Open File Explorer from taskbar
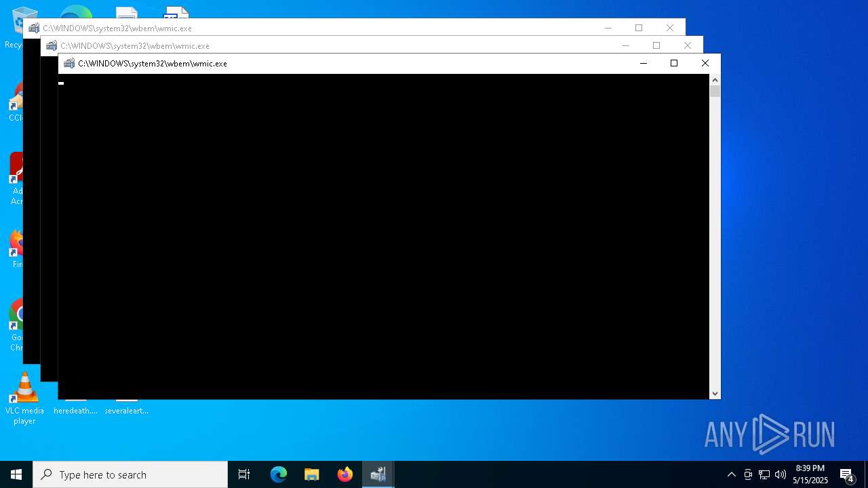The height and width of the screenshot is (488, 868). point(312,474)
